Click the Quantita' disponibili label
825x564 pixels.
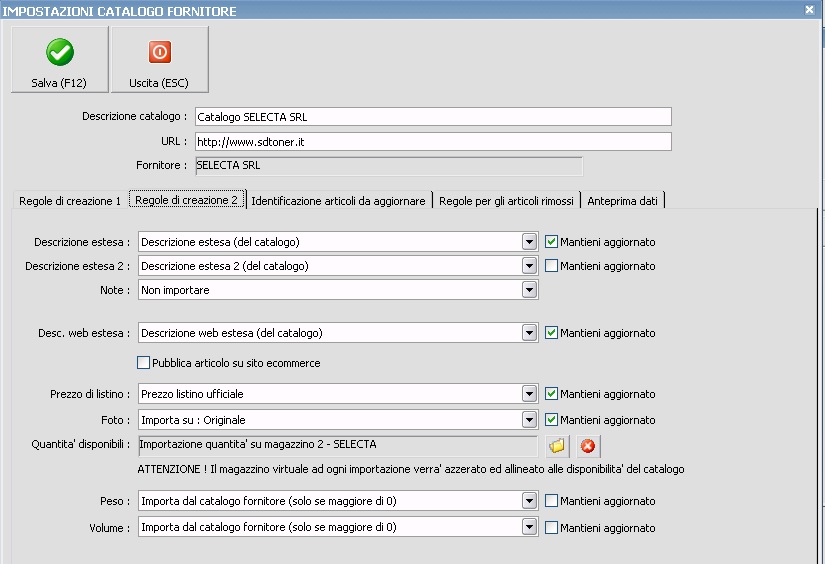click(x=81, y=444)
